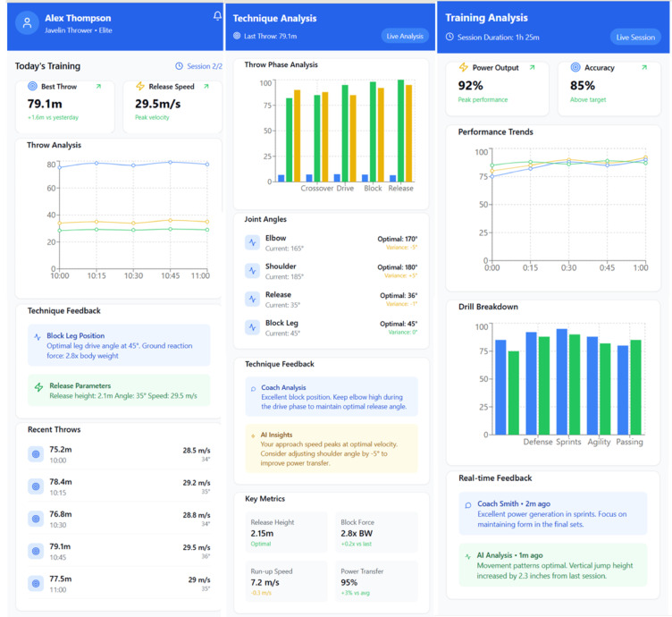This screenshot has height=617, width=672.
Task: Click Alex Thompson's profile avatar icon
Action: tap(28, 23)
